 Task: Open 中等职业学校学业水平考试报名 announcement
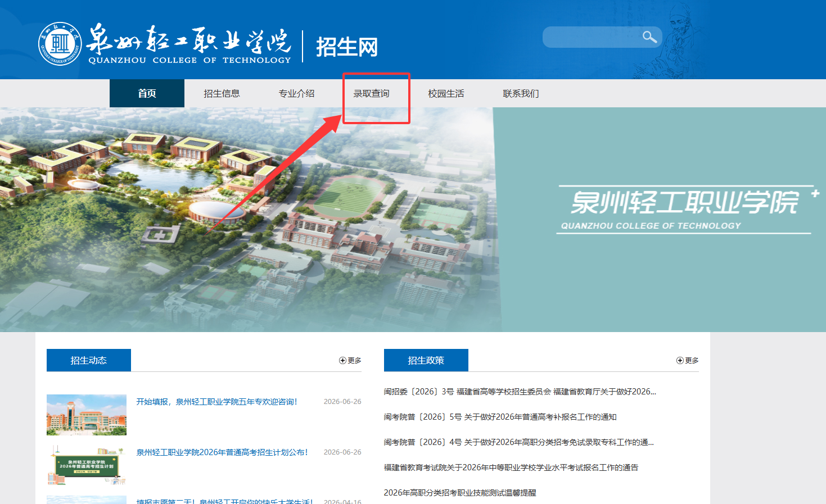[x=511, y=467]
